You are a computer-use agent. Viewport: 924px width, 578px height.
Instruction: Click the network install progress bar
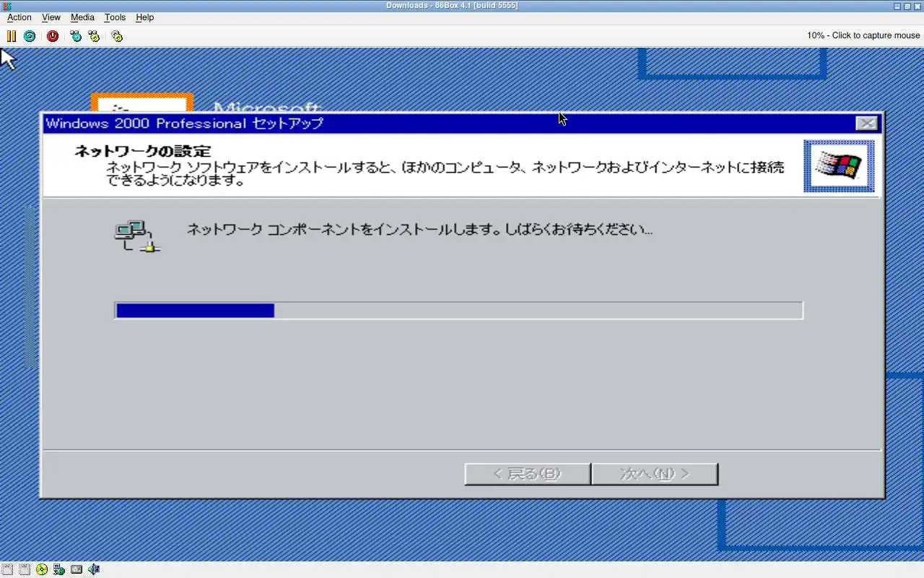click(x=458, y=311)
